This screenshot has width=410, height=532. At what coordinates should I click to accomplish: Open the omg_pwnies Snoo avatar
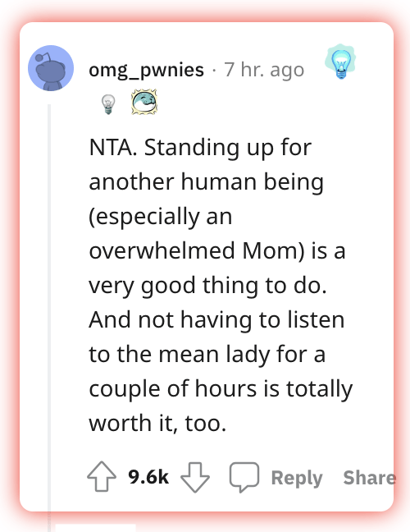pyautogui.click(x=51, y=68)
